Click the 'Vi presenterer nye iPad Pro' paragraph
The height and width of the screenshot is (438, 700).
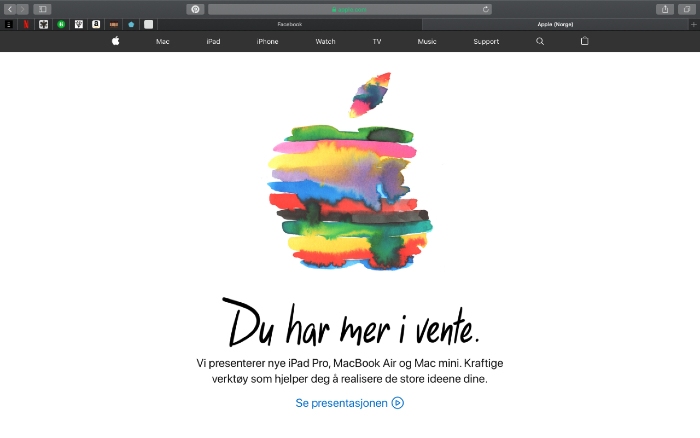pos(350,371)
